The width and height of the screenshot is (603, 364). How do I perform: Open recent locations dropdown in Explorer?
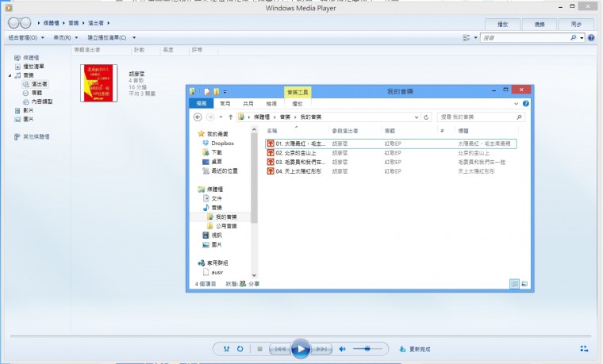221,117
